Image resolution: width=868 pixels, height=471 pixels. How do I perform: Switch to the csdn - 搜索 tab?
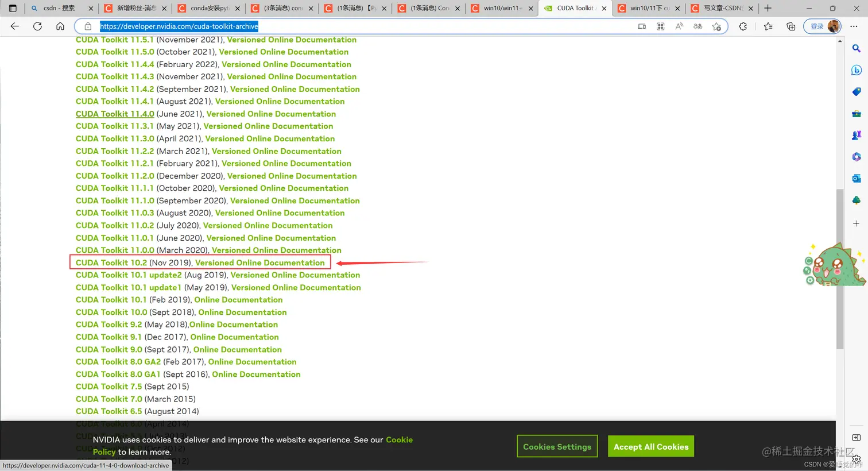click(x=61, y=8)
